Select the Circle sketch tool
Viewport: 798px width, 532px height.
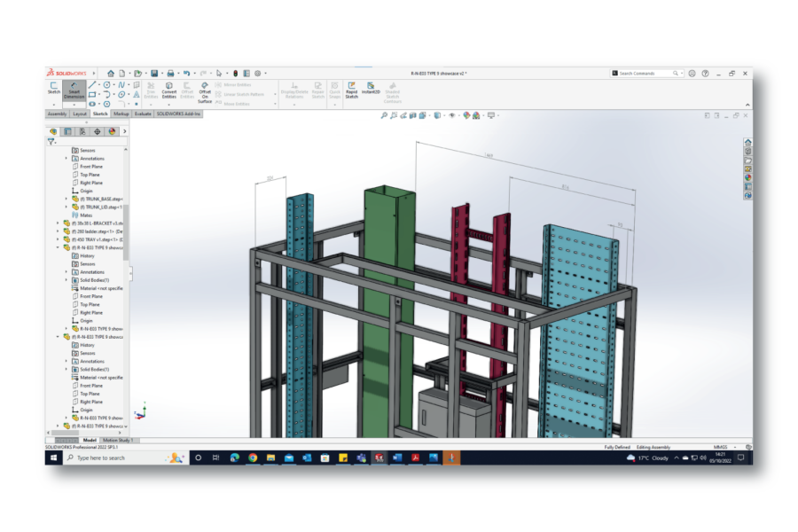(x=107, y=85)
